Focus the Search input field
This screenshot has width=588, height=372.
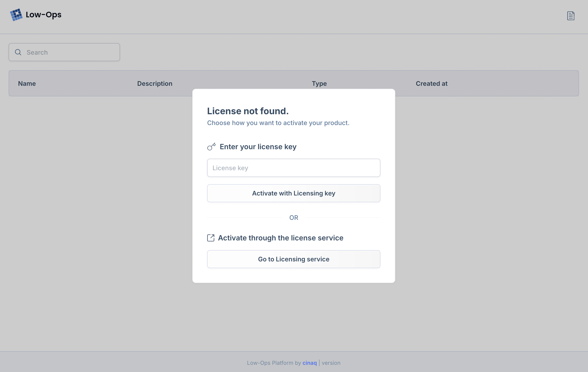[71, 52]
